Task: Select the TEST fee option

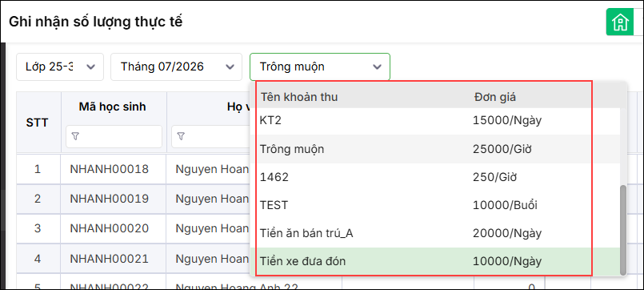Action: (435, 205)
